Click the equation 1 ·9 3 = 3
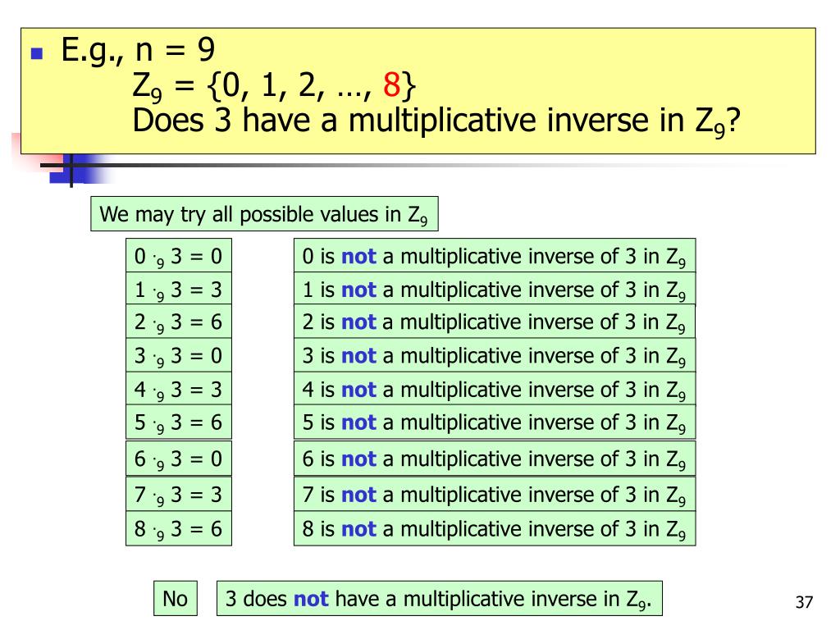The image size is (840, 630). point(179,289)
